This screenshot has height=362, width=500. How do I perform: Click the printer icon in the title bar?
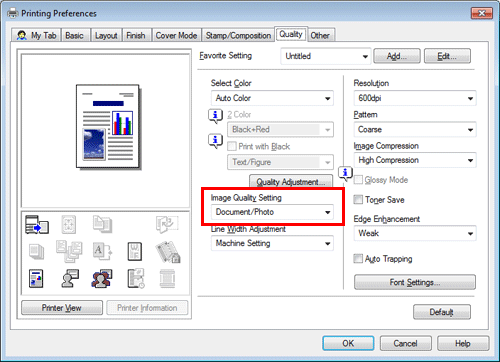coord(13,13)
